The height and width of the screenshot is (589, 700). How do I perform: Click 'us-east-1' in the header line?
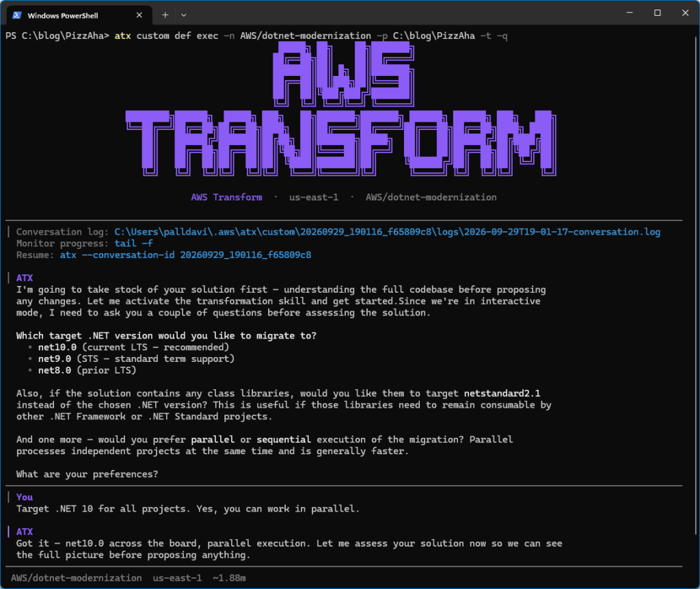(313, 198)
